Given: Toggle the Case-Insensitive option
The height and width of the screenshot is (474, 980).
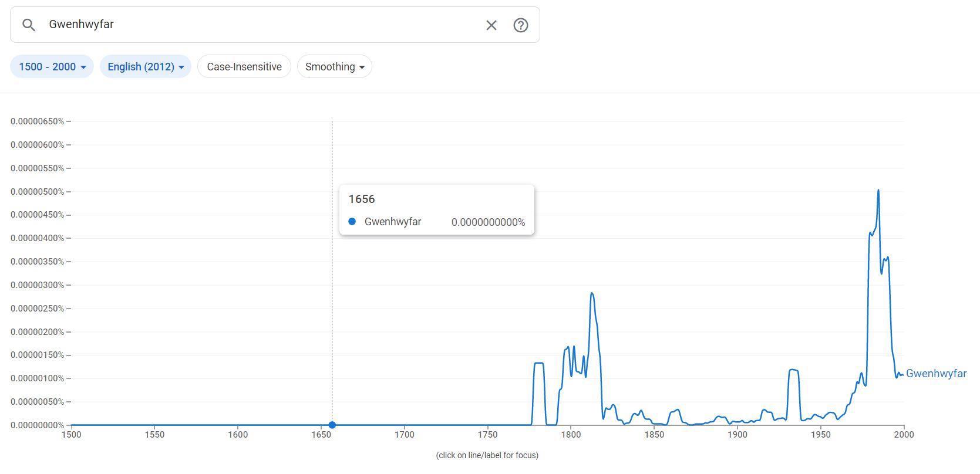Looking at the screenshot, I should point(244,67).
